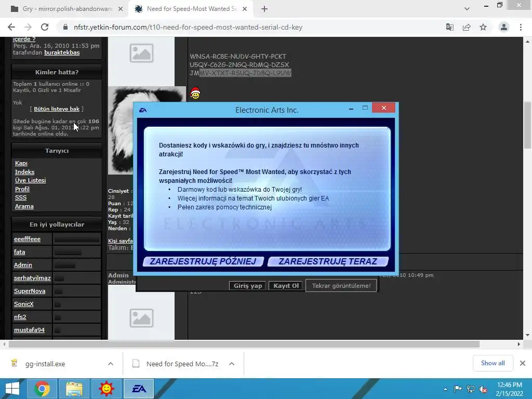This screenshot has width=532, height=399.
Task: Open Action Center flag icon
Action: (458, 389)
